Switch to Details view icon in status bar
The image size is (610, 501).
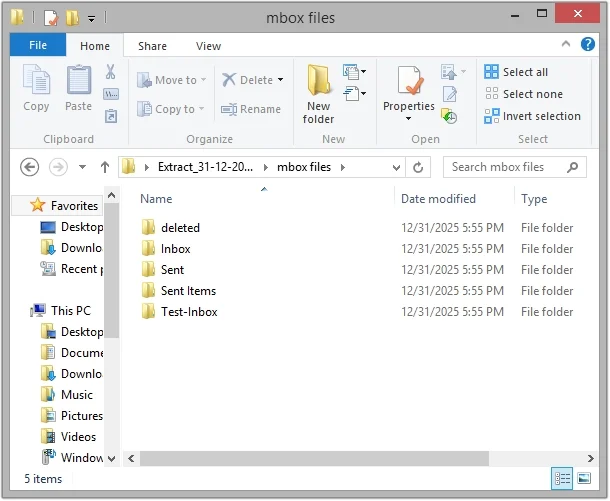[x=562, y=478]
